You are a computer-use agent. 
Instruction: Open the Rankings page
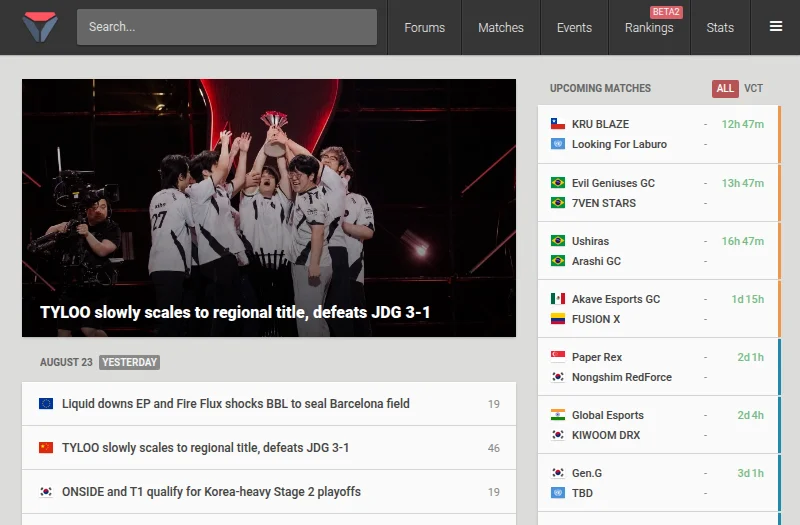coord(649,28)
